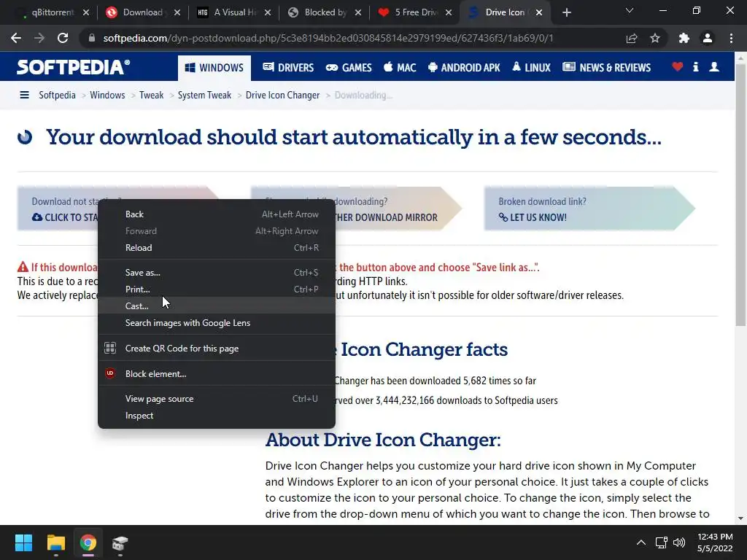Open the Android APK section
747x560 pixels.
[x=464, y=68]
